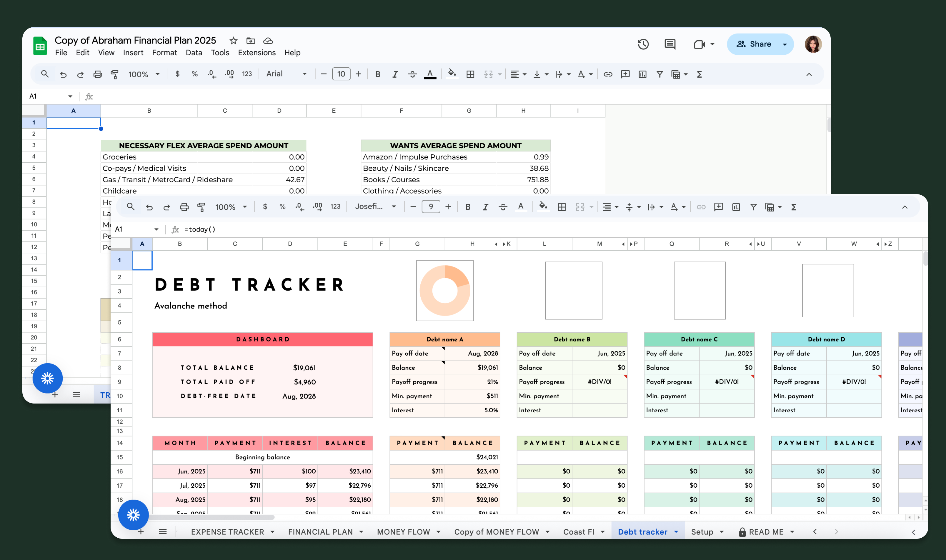Screen dimensions: 946x560
Task: Star the Abraham Financial Plan document
Action: [233, 41]
